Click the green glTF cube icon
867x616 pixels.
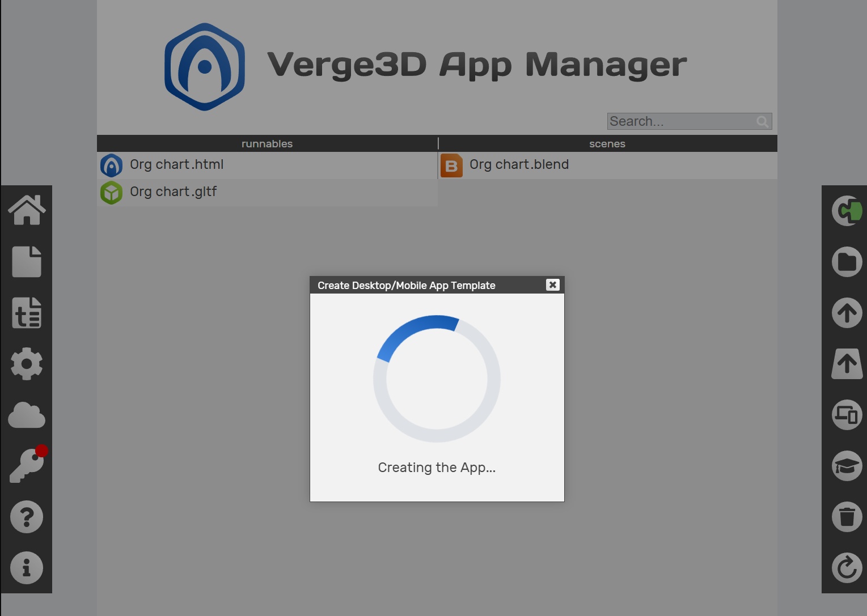pos(112,193)
